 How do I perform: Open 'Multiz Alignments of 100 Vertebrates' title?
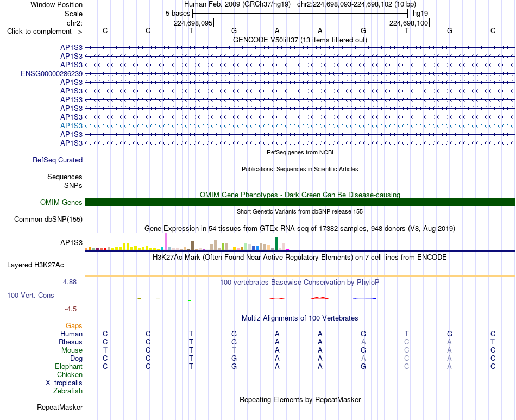(300, 318)
